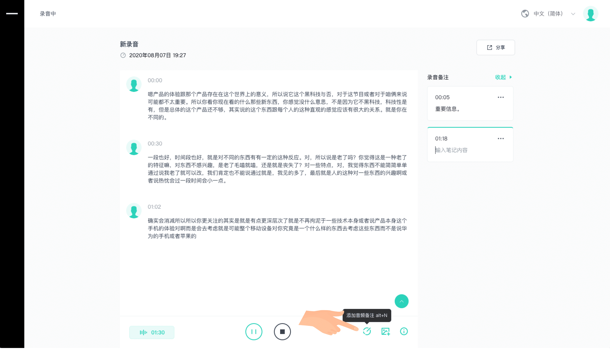Open the user profile avatar at top right
Image resolution: width=610 pixels, height=364 pixels.
tap(591, 14)
